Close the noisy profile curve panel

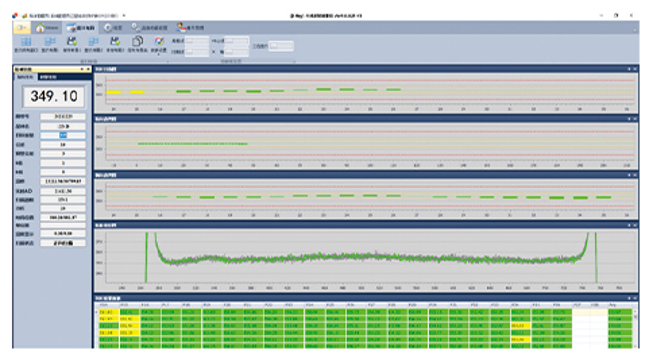pos(635,225)
